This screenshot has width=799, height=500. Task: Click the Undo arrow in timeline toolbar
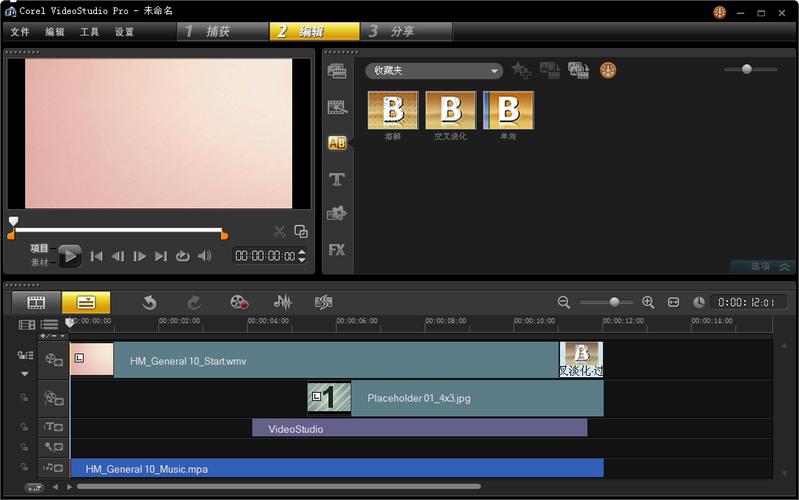[x=149, y=302]
